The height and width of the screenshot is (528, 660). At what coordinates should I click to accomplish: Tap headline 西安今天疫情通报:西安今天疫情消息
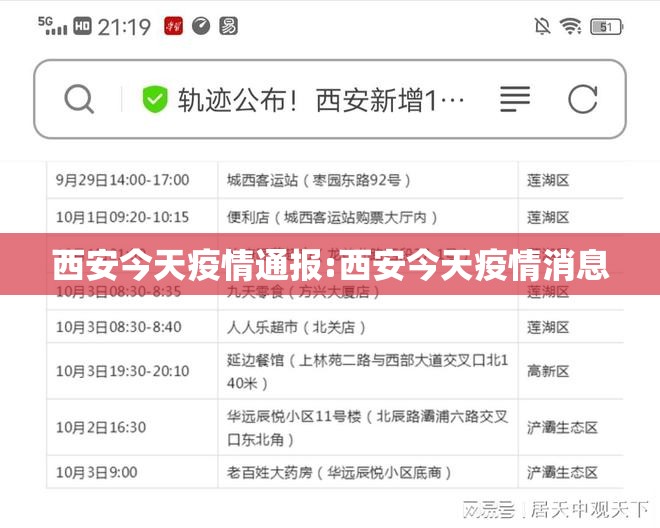point(330,265)
